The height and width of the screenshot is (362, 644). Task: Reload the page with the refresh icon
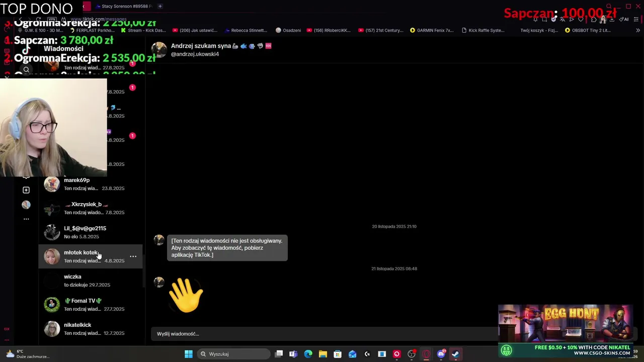click(x=38, y=19)
